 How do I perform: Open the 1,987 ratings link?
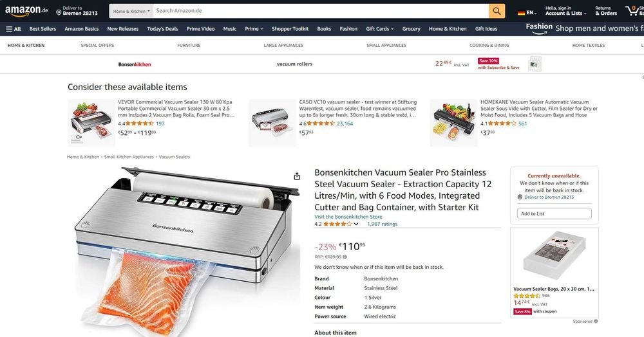click(383, 224)
